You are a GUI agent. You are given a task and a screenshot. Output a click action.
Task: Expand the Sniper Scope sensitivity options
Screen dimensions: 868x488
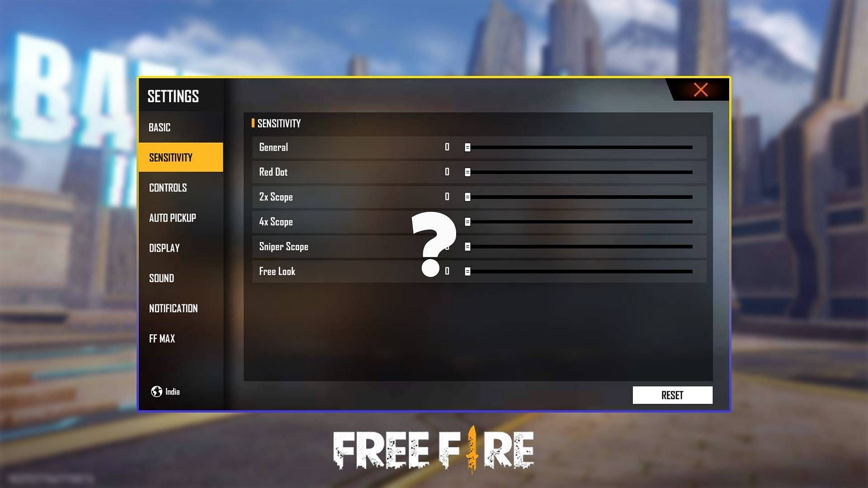pyautogui.click(x=467, y=246)
